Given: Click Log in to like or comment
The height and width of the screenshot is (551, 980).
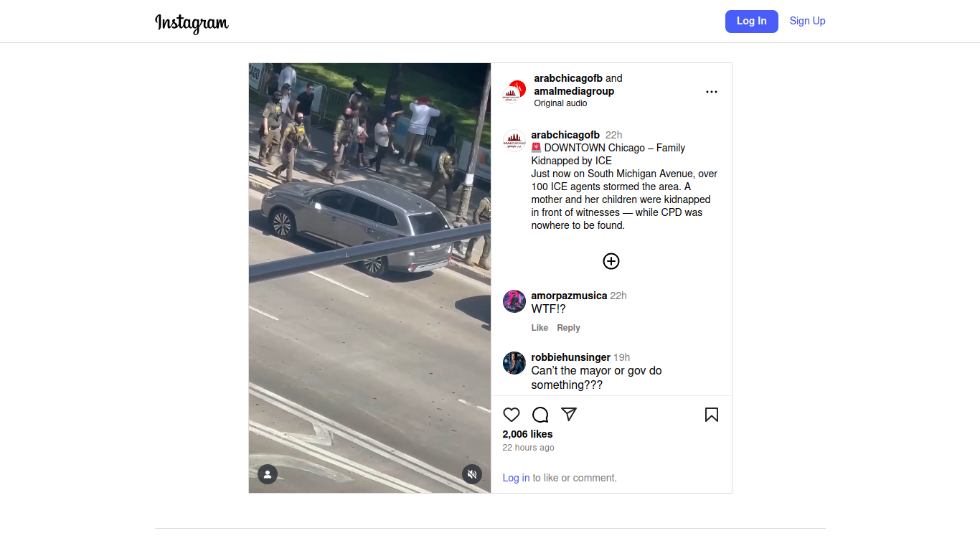Looking at the screenshot, I should [x=516, y=478].
